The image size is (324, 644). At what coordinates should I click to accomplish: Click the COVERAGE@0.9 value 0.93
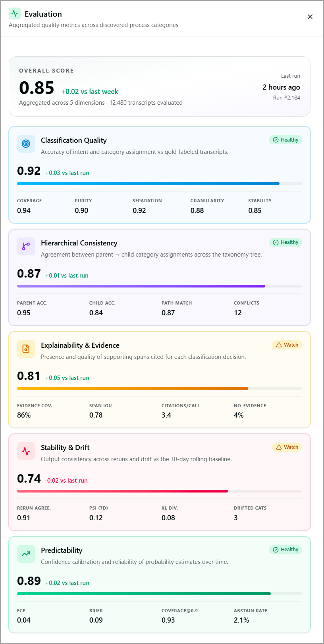click(168, 620)
